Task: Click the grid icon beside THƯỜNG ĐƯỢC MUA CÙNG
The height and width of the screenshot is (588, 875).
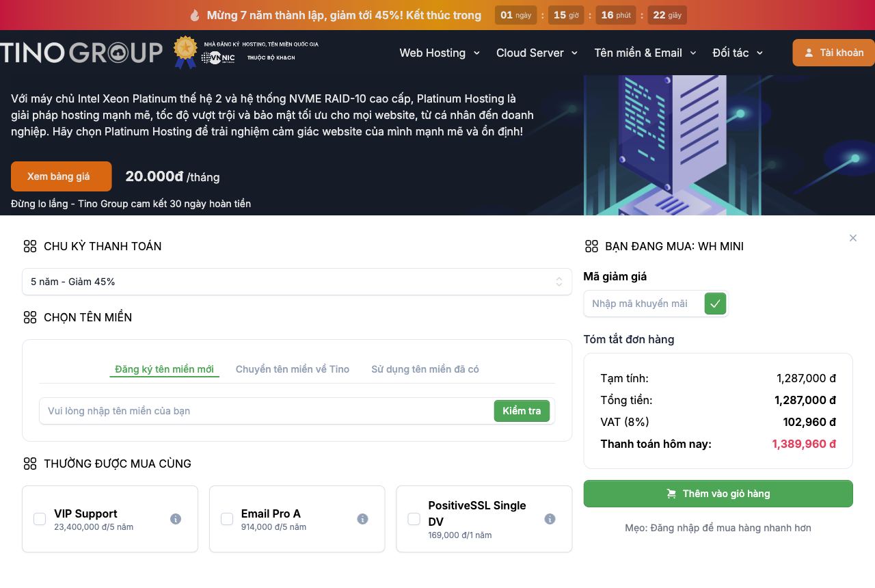Action: click(30, 464)
